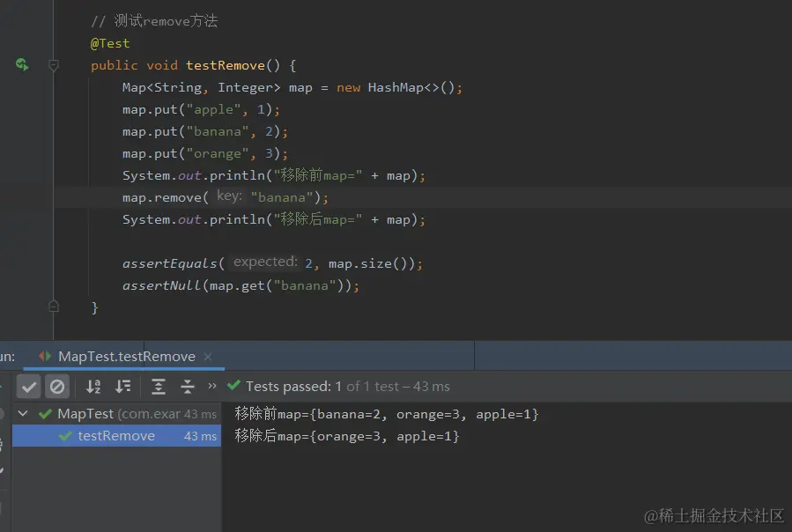792x532 pixels.
Task: Click the assertEquals call in the code
Action: tap(169, 263)
